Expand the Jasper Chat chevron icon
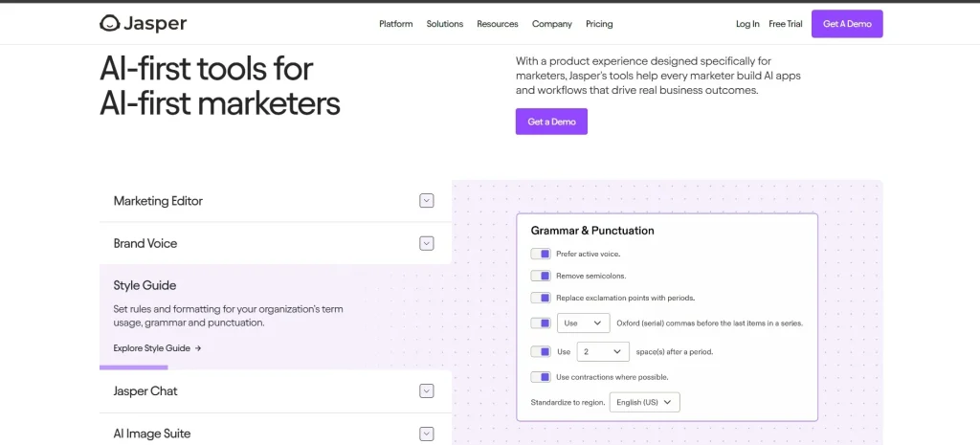 pos(426,391)
